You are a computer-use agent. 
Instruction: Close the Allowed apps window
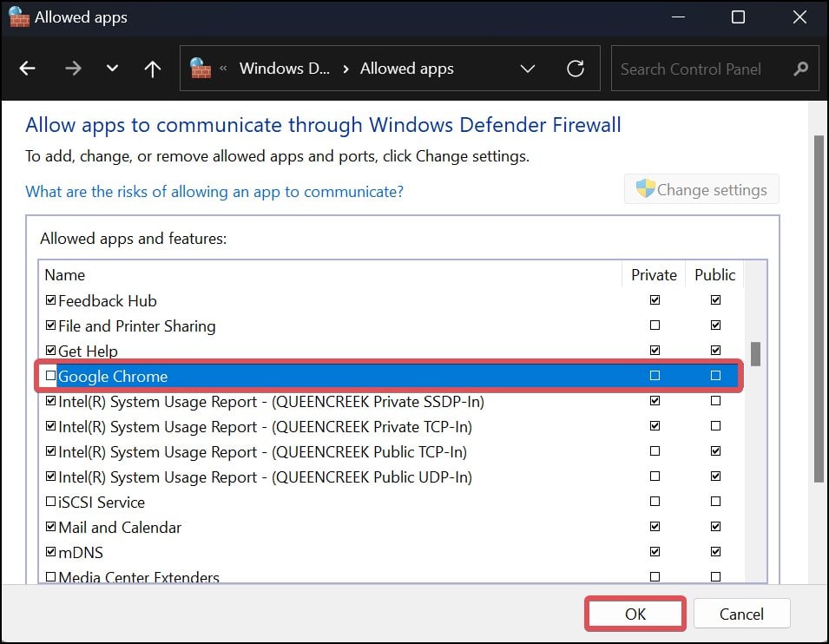pyautogui.click(x=799, y=16)
